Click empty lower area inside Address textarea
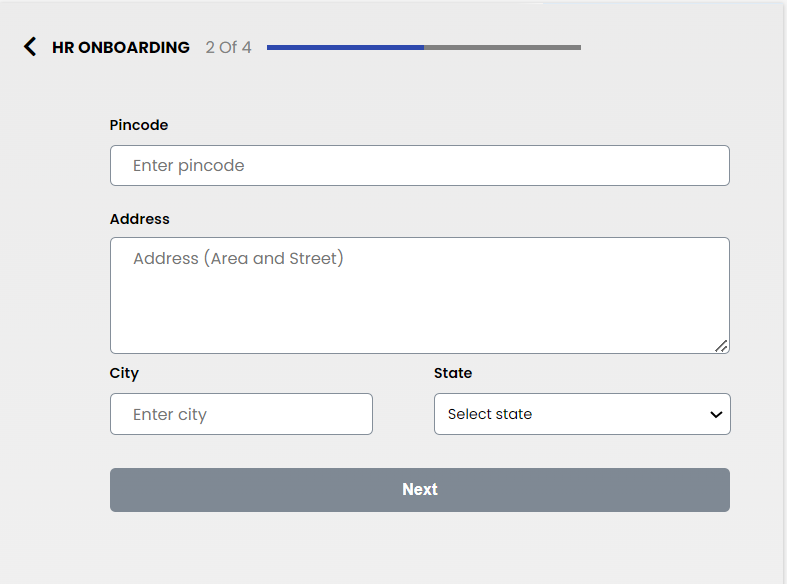The height and width of the screenshot is (584, 787). (x=420, y=321)
